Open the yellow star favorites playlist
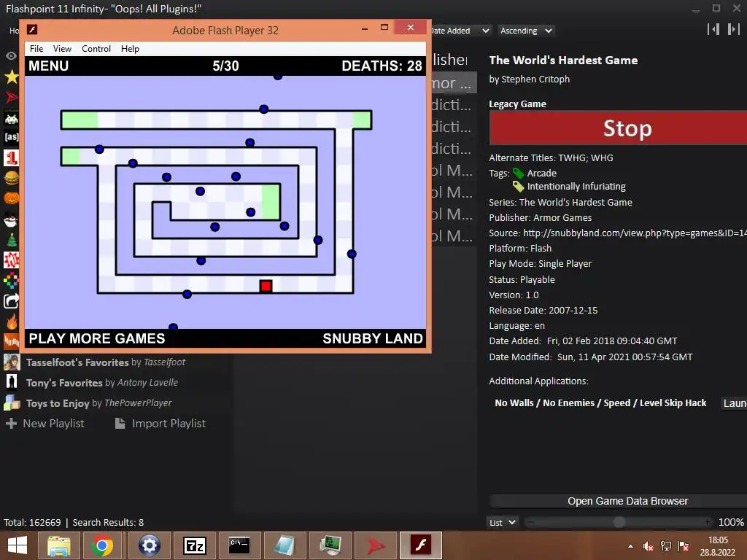Screen dimensions: 747x560 point(11,77)
